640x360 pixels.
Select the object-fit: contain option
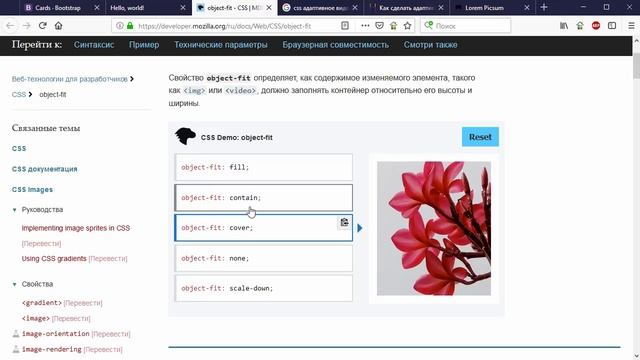pyautogui.click(x=264, y=198)
